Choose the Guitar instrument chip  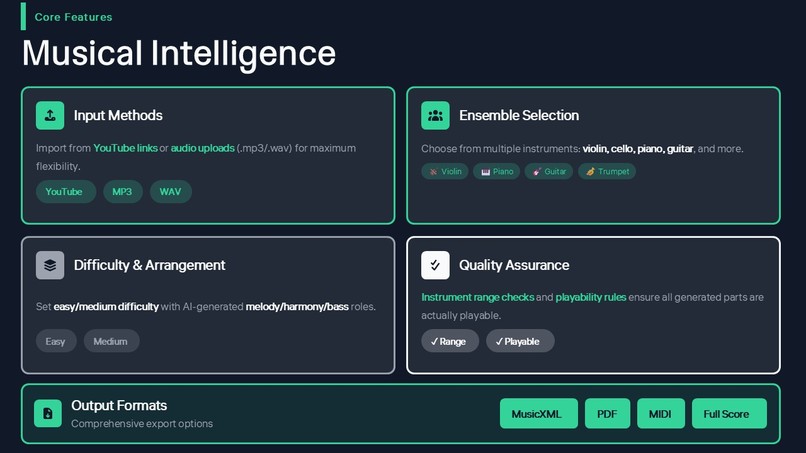pos(549,171)
